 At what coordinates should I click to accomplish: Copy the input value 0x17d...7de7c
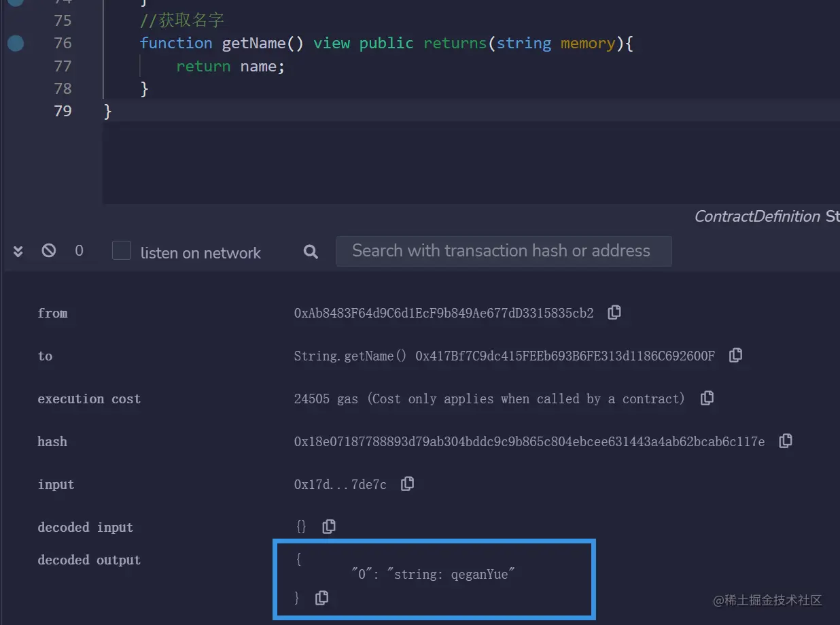coord(407,484)
